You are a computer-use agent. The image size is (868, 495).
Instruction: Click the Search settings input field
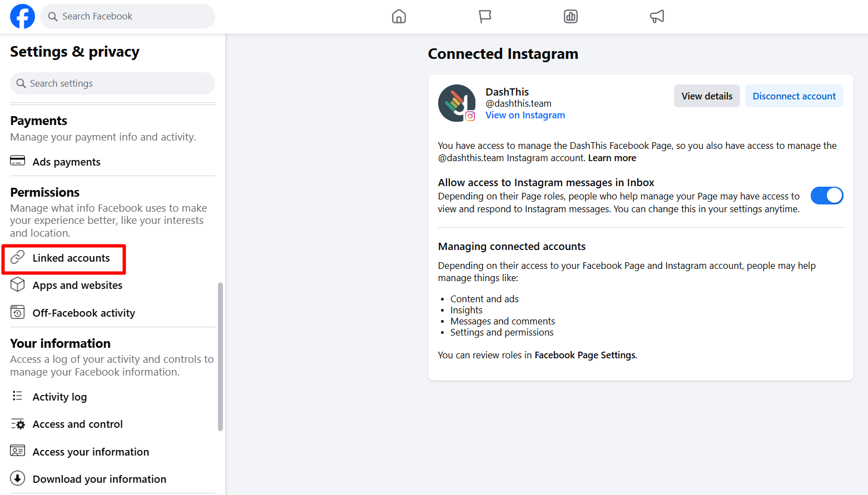click(x=112, y=83)
